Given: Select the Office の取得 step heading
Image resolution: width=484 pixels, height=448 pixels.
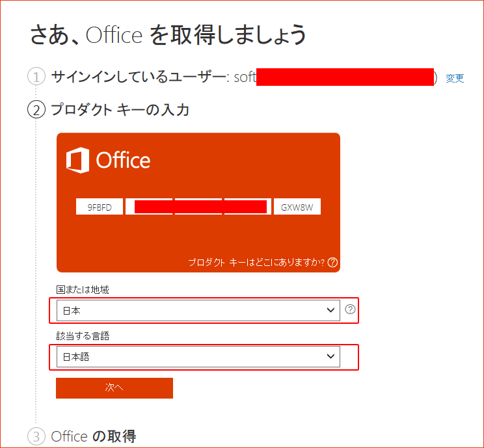Looking at the screenshot, I should pos(94,436).
